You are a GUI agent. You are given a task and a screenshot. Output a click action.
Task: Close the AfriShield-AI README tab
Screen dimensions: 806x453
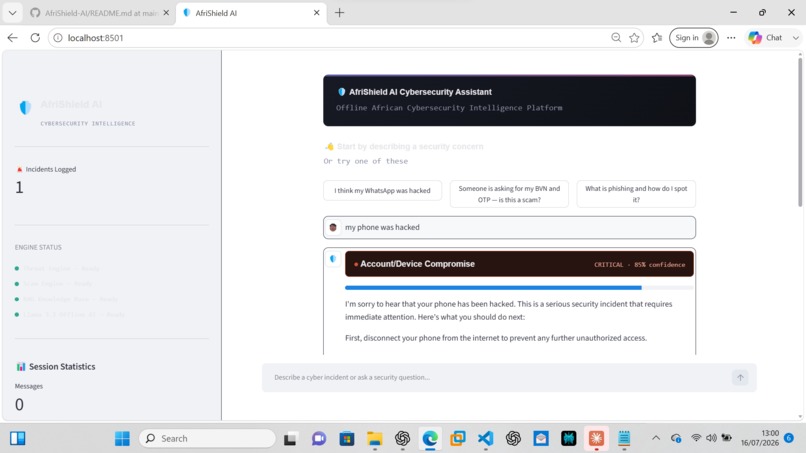click(166, 13)
